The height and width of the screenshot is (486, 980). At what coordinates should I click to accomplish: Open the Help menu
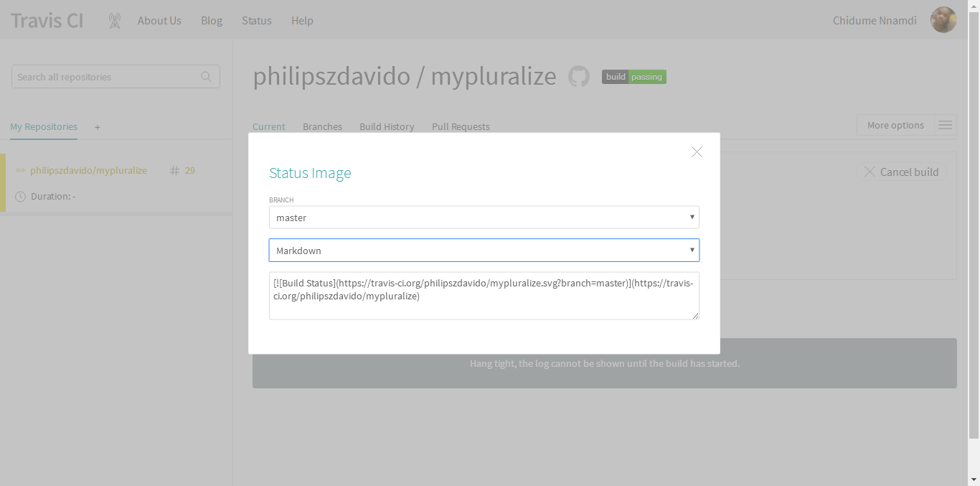coord(302,21)
